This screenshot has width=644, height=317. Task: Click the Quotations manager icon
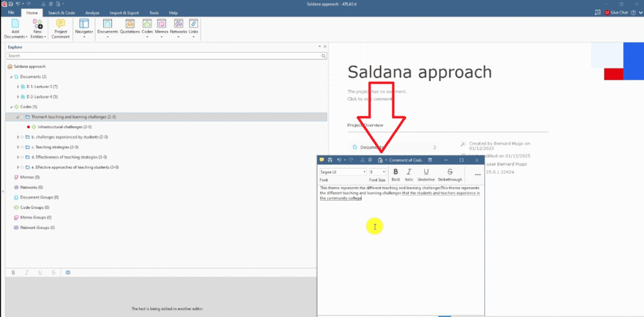(130, 25)
